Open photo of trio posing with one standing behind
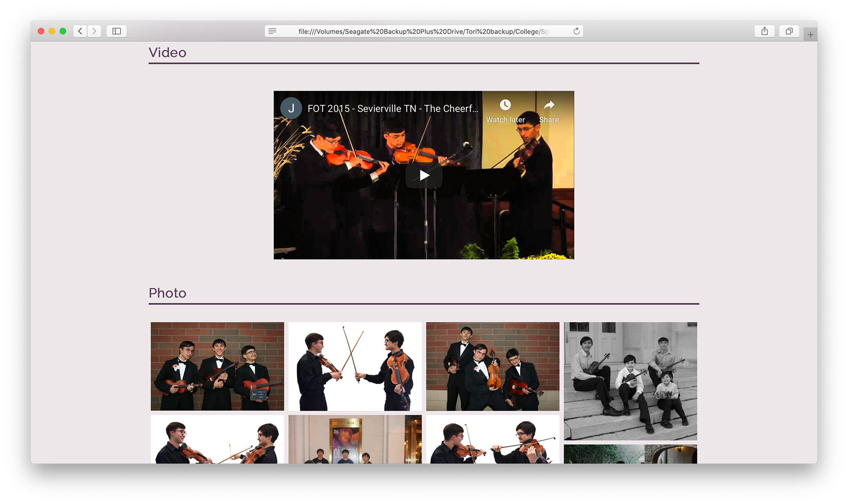Screen dimensions: 848x504 pos(493,366)
